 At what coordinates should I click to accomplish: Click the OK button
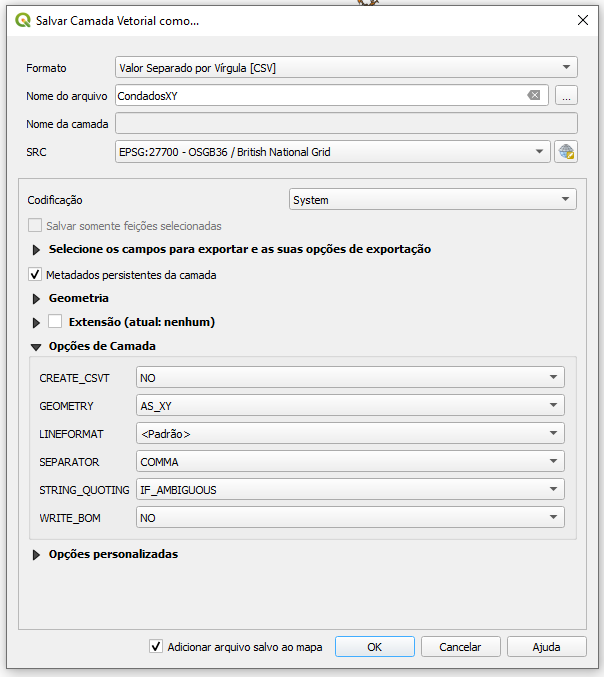click(x=374, y=647)
